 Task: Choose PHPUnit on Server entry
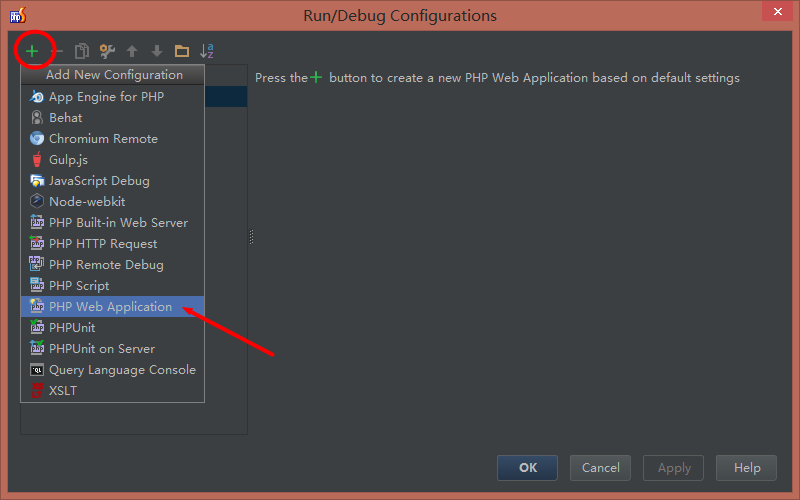(x=112, y=348)
